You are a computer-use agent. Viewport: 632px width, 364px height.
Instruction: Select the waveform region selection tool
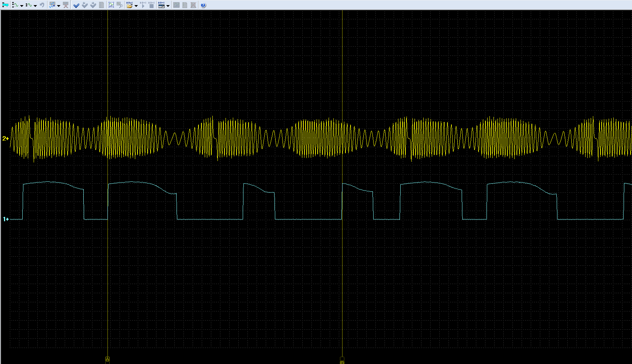pyautogui.click(x=111, y=5)
